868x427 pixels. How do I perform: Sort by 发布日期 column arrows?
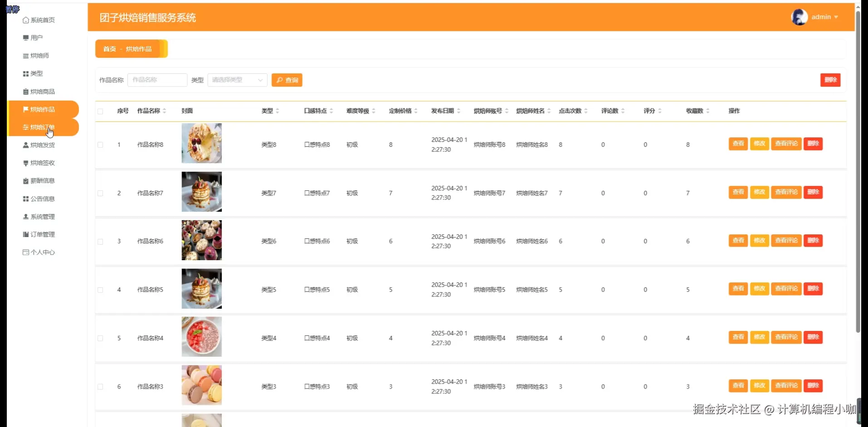(x=458, y=111)
